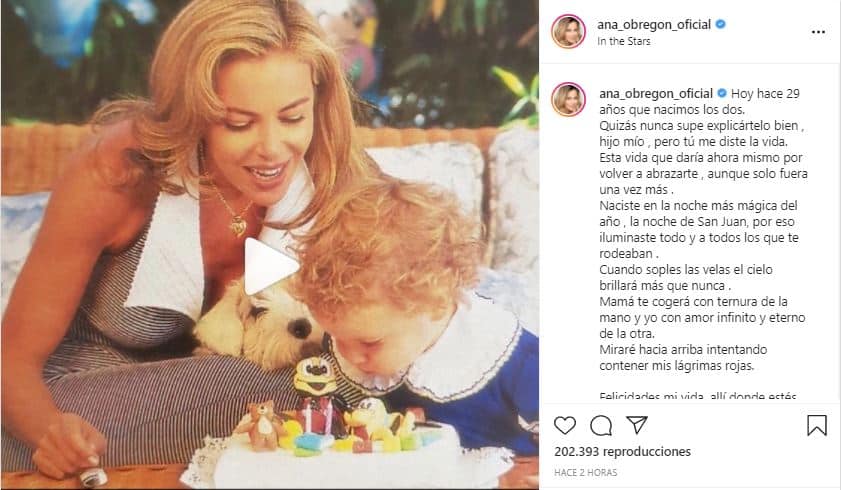Save the post with the bookmark icon
This screenshot has height=490, width=841.
coord(817,426)
